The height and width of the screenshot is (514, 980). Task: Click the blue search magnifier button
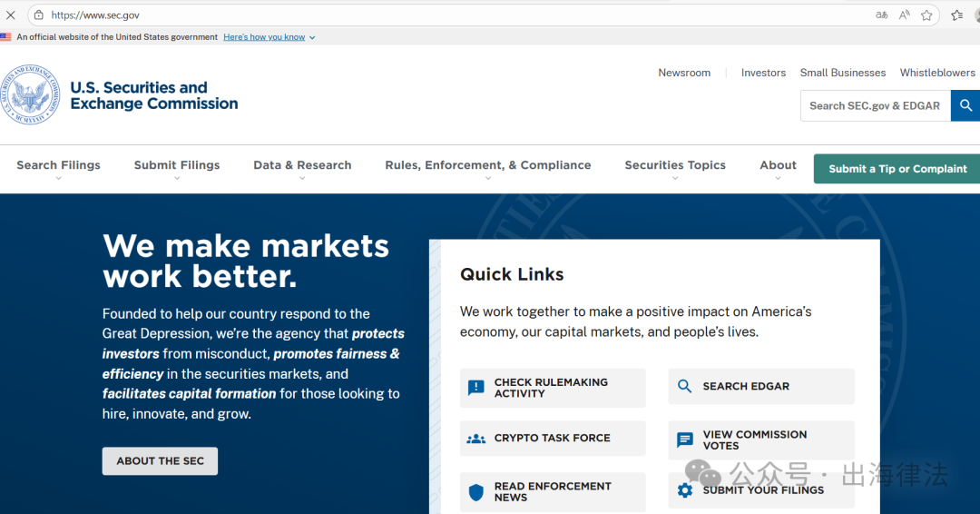pos(965,105)
